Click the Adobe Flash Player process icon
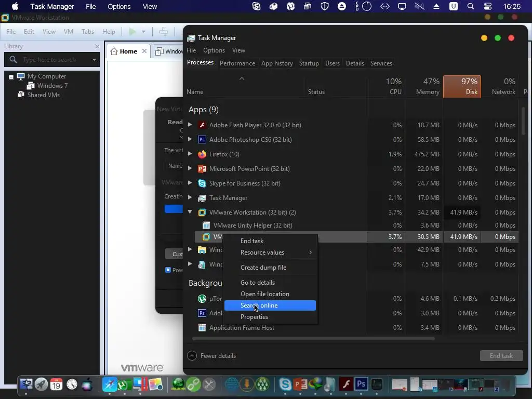The height and width of the screenshot is (399, 532). 202,125
